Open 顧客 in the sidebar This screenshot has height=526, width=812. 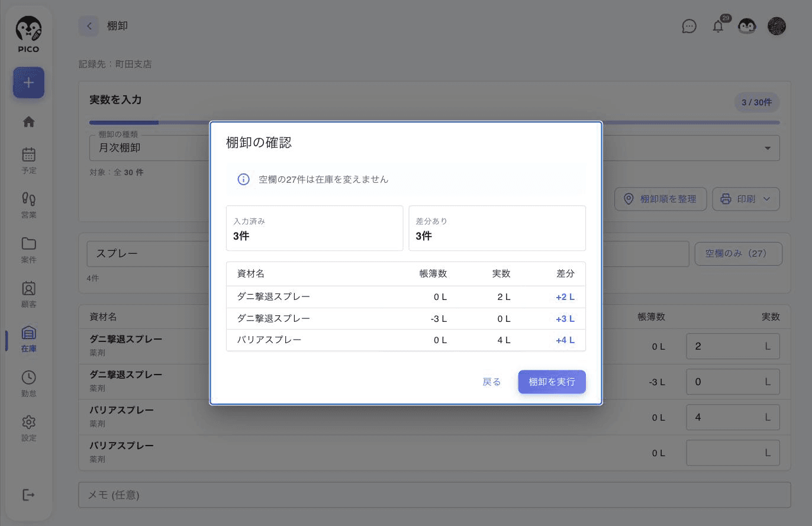pos(28,295)
